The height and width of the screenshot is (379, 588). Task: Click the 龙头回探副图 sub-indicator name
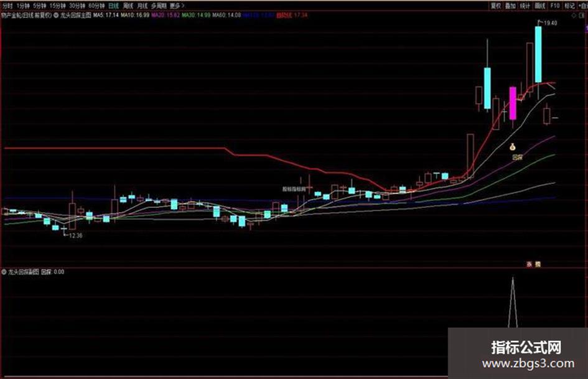[24, 272]
